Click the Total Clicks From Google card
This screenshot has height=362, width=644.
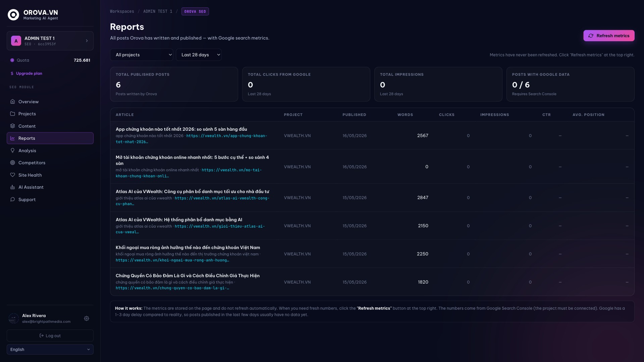click(x=306, y=84)
